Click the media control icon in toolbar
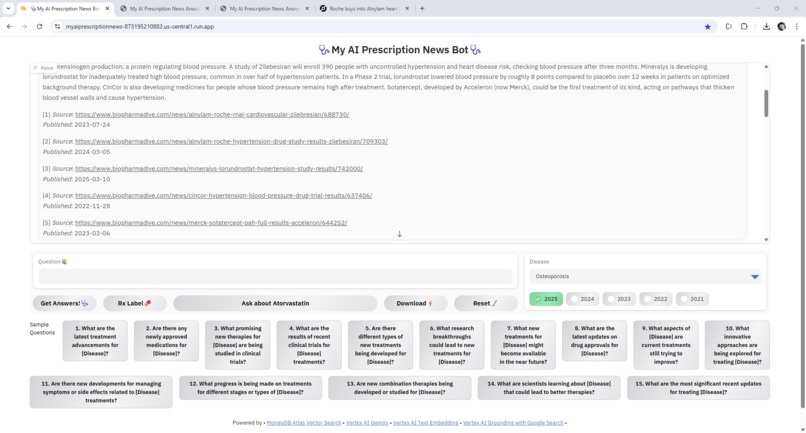Viewport: 806px width, 433px height. (728, 26)
